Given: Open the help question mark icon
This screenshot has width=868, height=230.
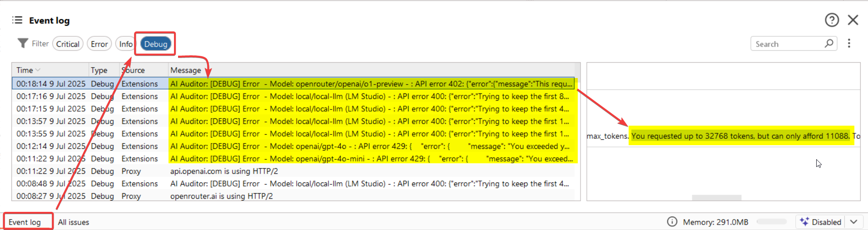Looking at the screenshot, I should [x=832, y=20].
